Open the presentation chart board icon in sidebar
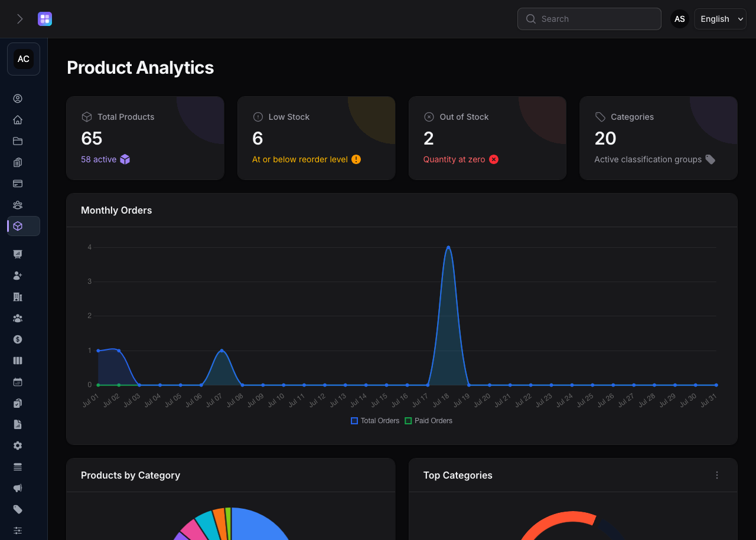 tap(18, 254)
